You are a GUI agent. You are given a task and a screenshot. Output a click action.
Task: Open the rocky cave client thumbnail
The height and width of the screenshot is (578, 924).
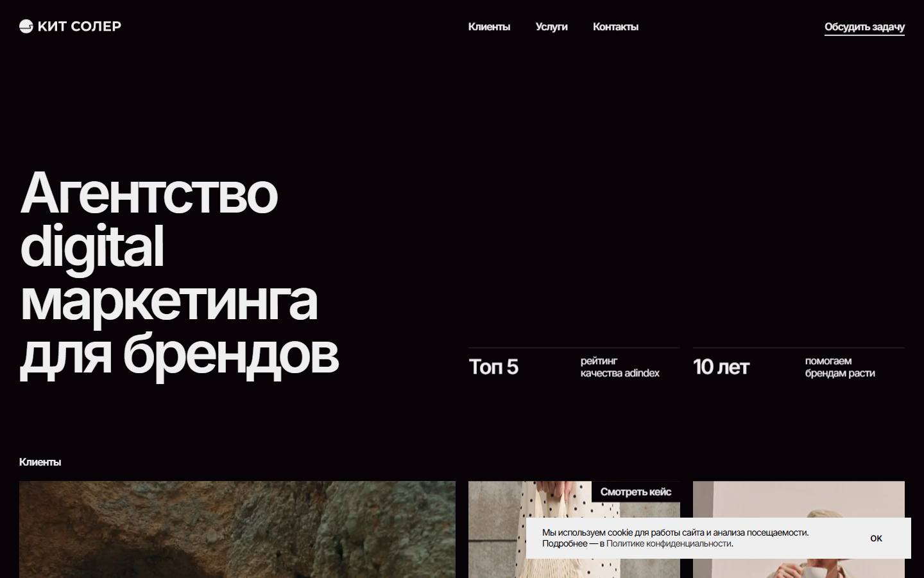tap(237, 529)
